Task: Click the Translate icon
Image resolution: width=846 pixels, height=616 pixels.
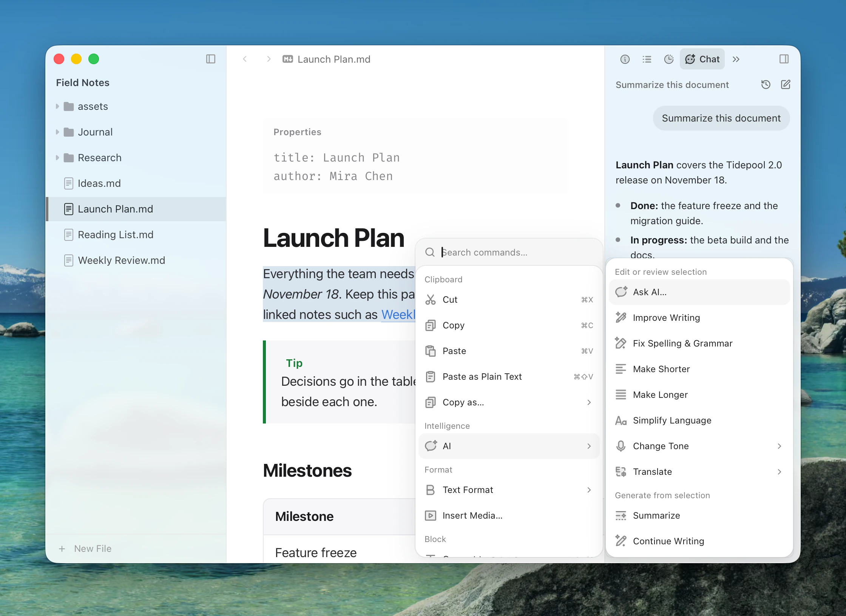Action: click(621, 471)
